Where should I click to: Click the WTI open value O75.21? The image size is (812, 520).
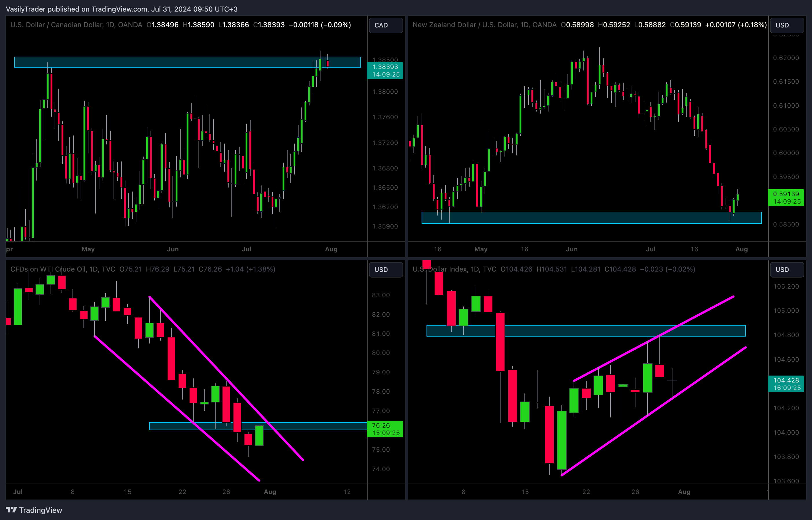pyautogui.click(x=131, y=269)
